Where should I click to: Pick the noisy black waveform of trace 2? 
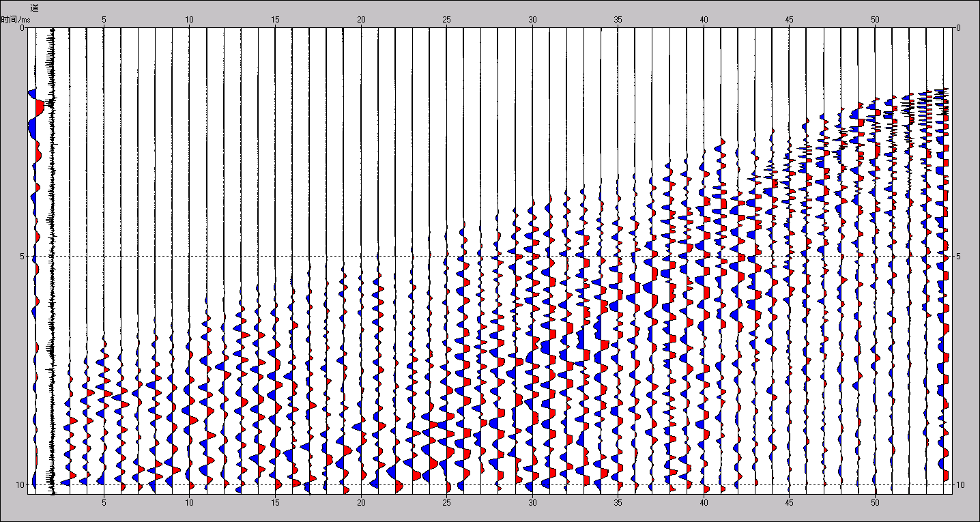52,205
